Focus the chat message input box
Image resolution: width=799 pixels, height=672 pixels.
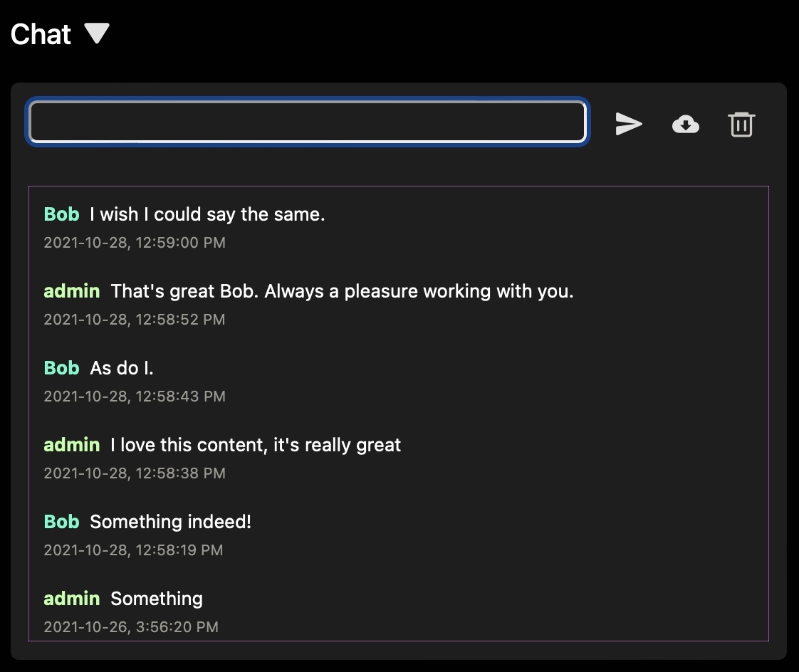307,122
